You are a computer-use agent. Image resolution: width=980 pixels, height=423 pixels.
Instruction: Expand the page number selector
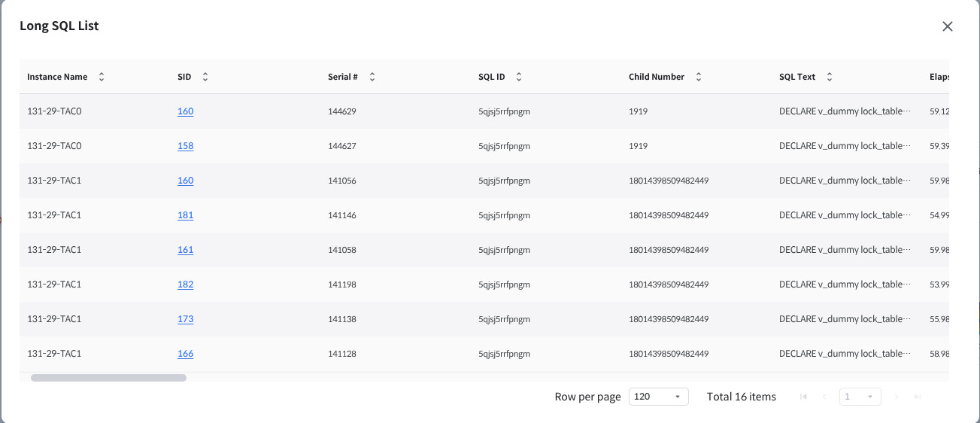coord(860,397)
